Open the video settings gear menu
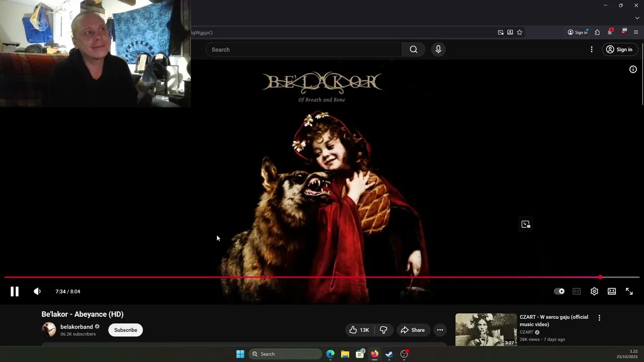 [594, 292]
